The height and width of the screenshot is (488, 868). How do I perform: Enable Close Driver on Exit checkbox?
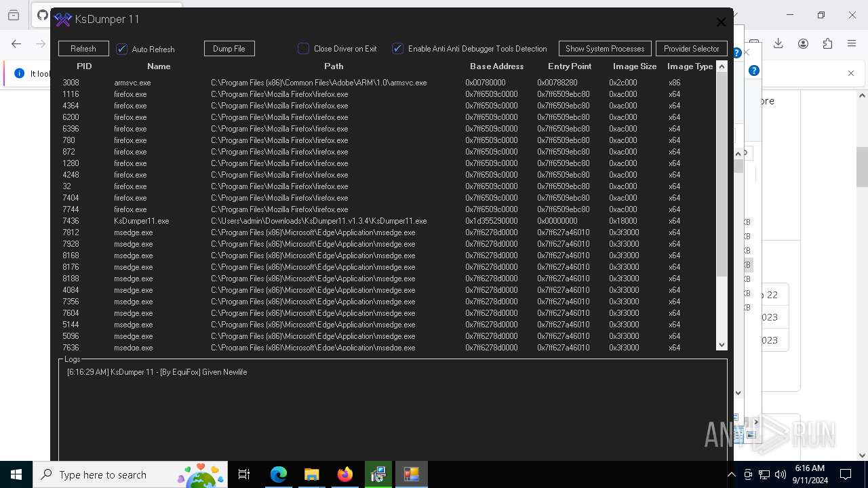tap(304, 49)
